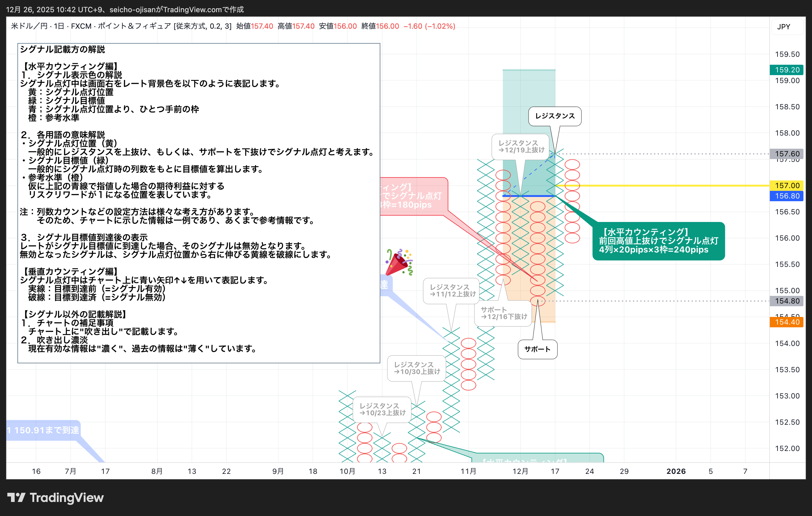Image resolution: width=812 pixels, height=516 pixels.
Task: Open the レジスタンス →10/23上抜け callout
Action: click(x=382, y=410)
